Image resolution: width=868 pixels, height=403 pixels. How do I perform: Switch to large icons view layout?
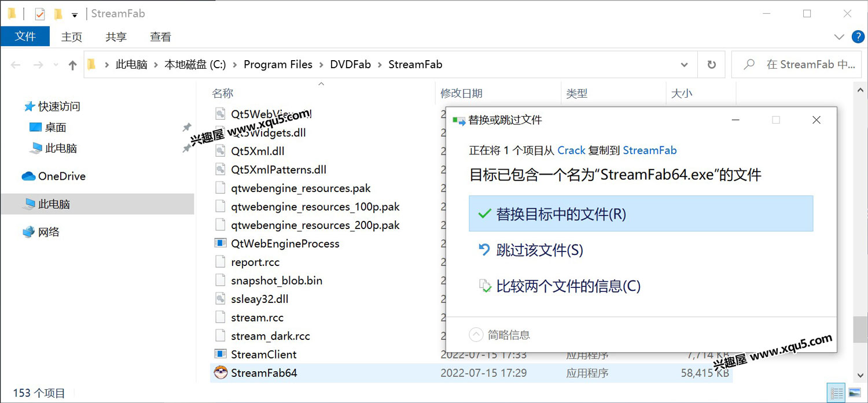tap(854, 393)
